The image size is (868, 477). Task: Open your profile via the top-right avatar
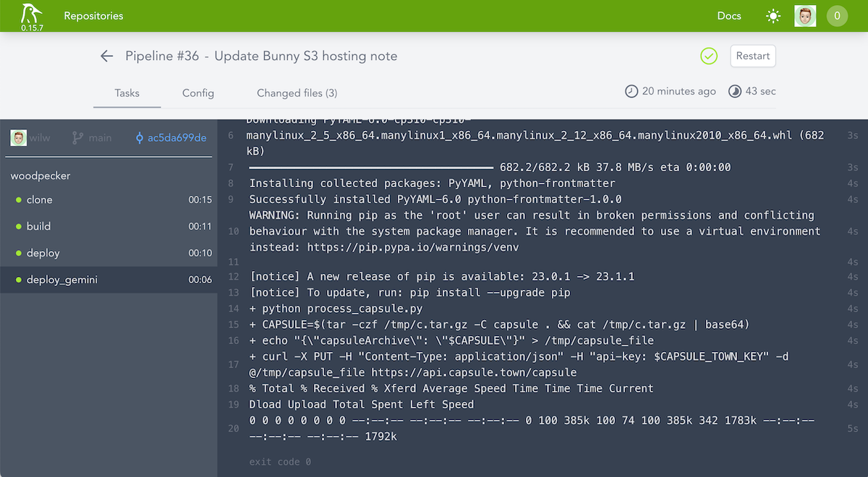click(x=805, y=15)
